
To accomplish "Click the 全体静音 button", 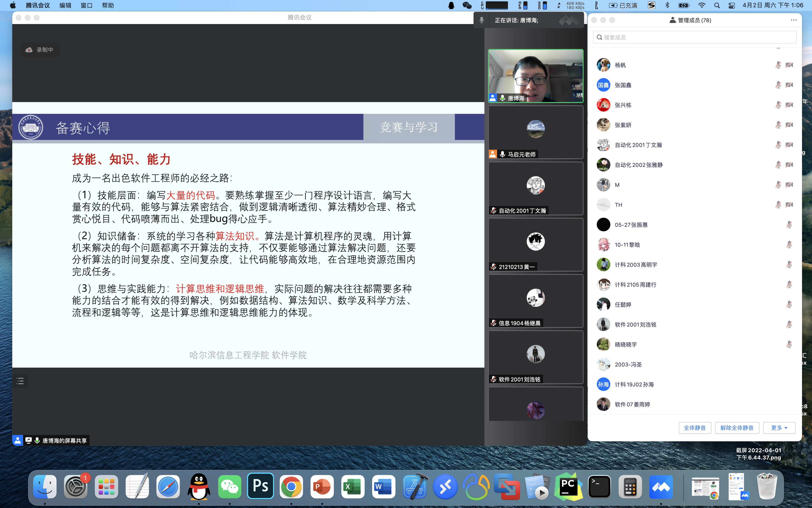I will [x=695, y=428].
